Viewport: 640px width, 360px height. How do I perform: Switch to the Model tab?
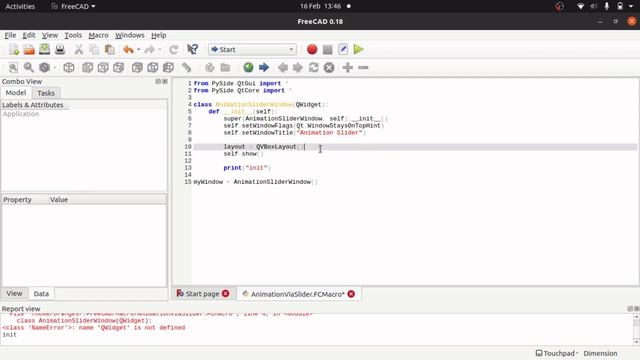click(16, 93)
